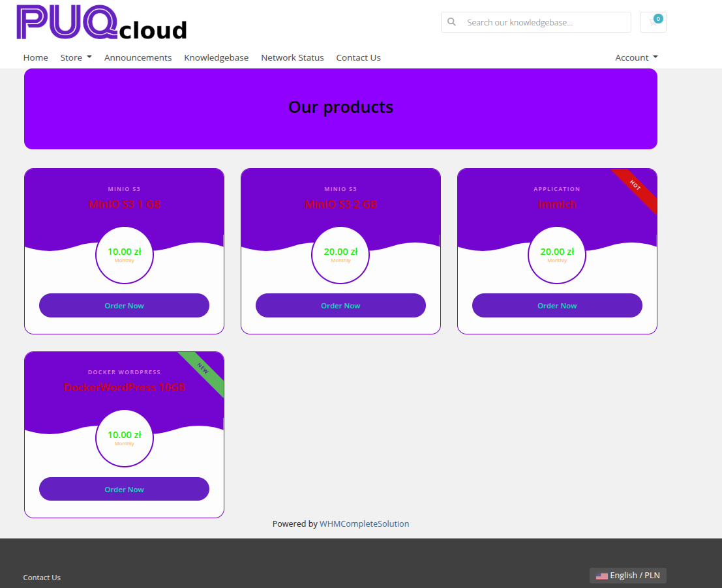Screen dimensions: 722x588
Task: Click the DockerWordPress 10GB title
Action: [125, 387]
